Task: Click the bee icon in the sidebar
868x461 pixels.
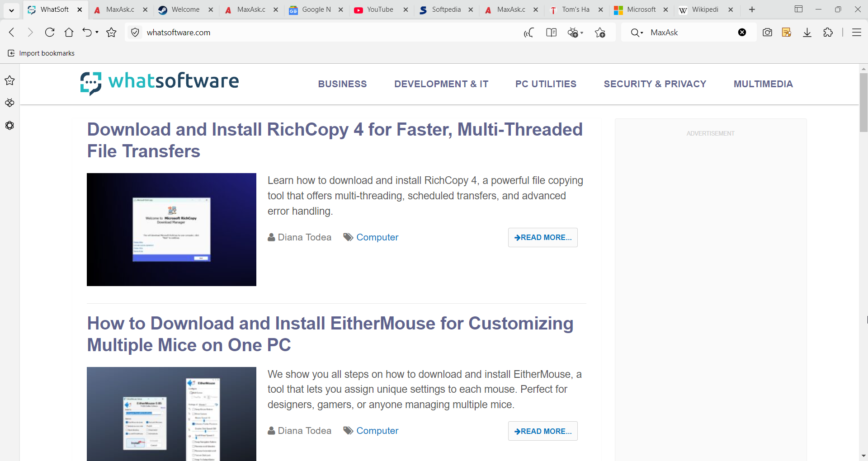Action: [x=9, y=103]
